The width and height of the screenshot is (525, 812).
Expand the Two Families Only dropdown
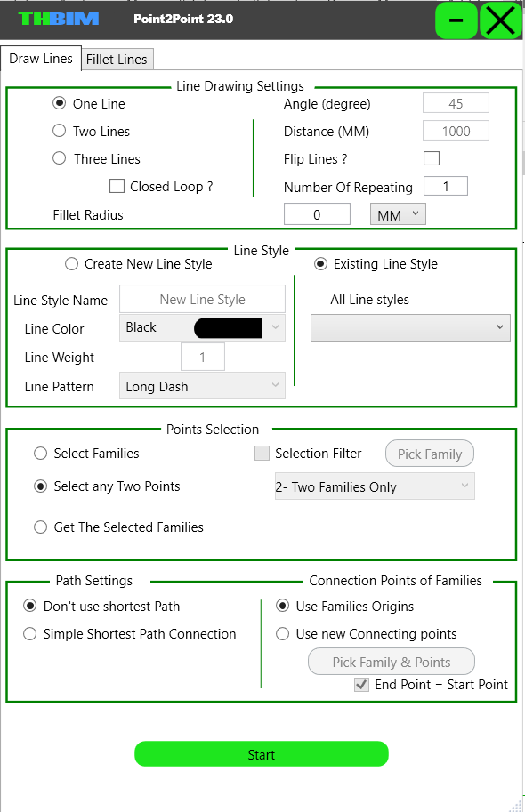click(375, 486)
